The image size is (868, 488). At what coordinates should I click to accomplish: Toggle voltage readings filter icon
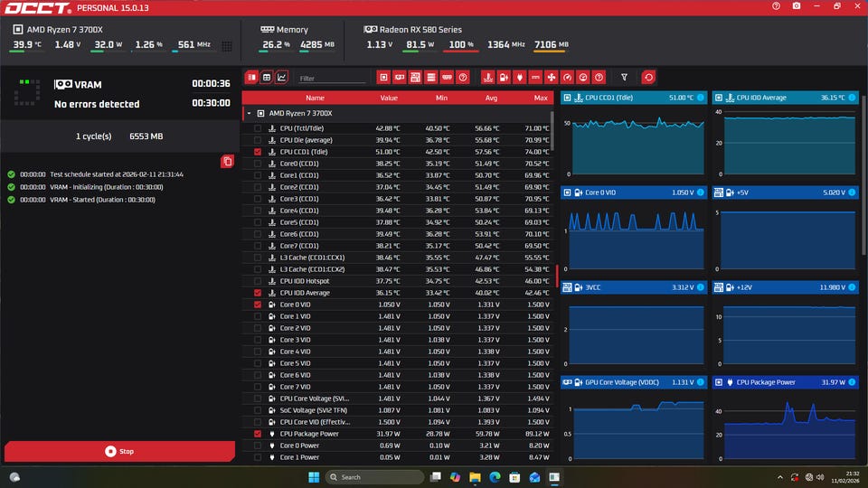pyautogui.click(x=504, y=78)
